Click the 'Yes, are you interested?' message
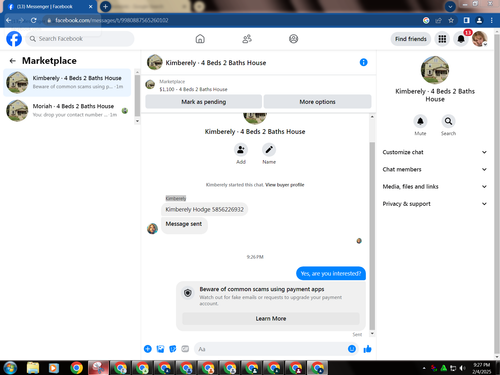Viewport: 500px width, 375px height. 331,274
